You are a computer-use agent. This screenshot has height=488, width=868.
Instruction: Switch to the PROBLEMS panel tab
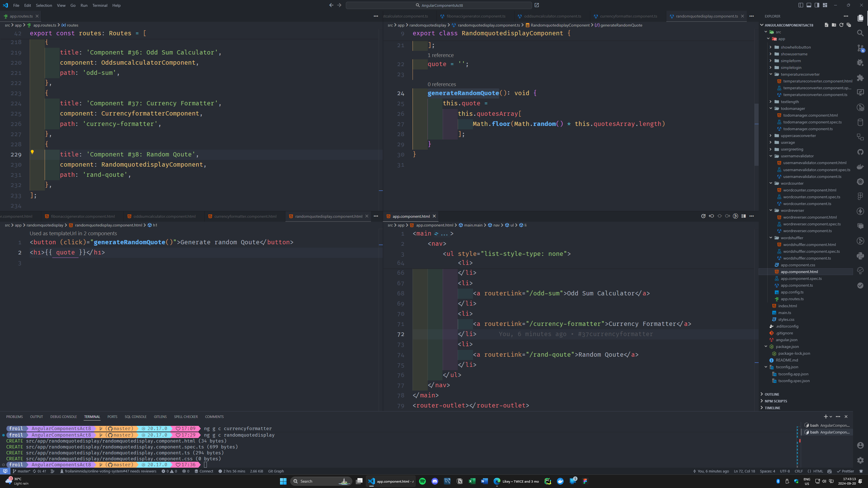(x=14, y=417)
